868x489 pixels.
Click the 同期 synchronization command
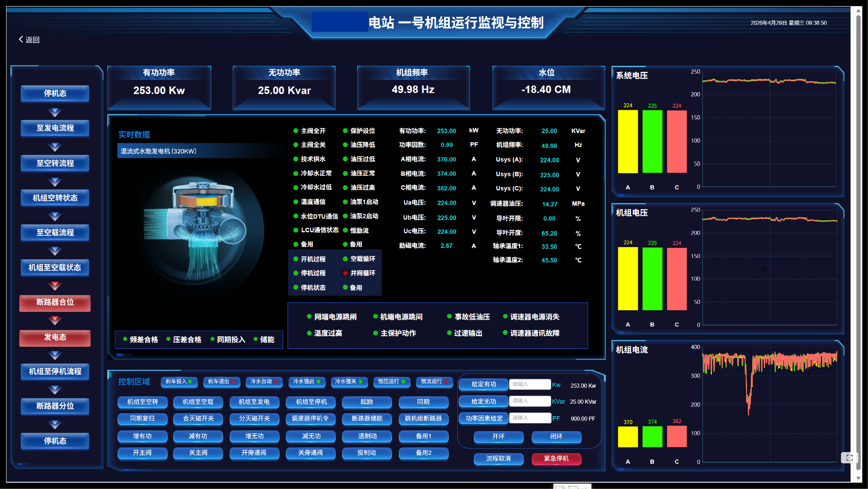coord(424,402)
